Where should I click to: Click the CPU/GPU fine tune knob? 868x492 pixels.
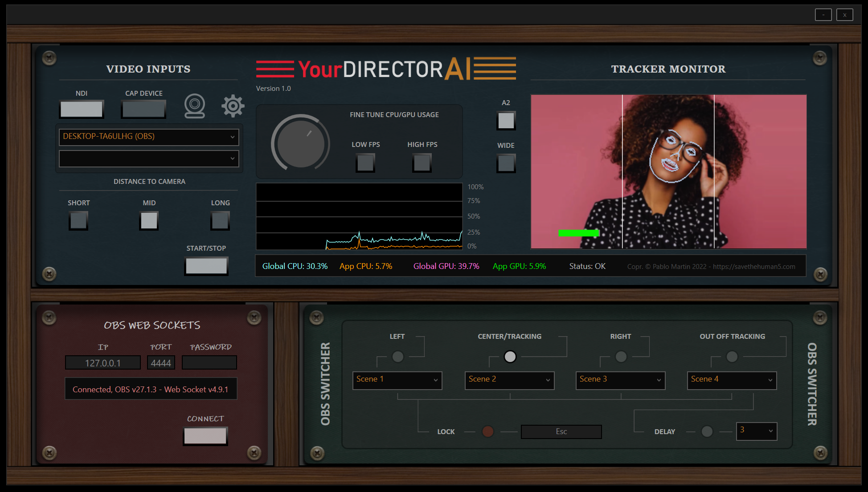[x=301, y=143]
